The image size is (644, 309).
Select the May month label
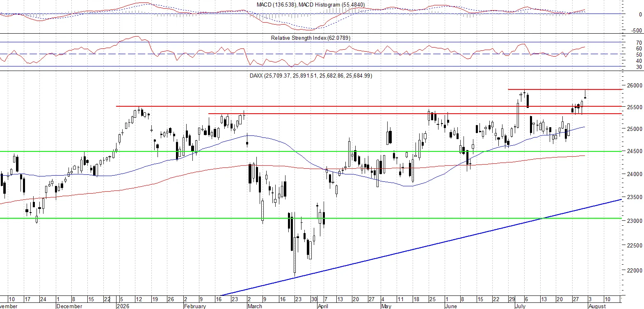point(386,306)
